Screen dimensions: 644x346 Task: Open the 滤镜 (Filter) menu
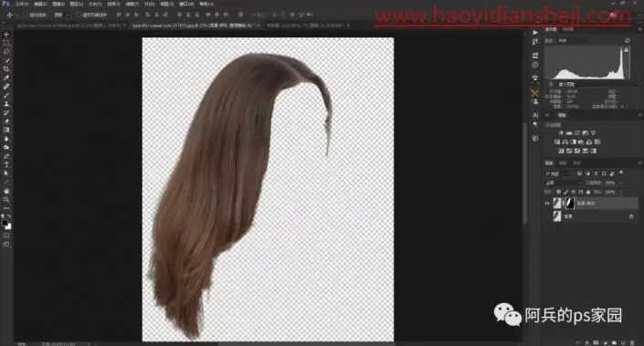(132, 4)
